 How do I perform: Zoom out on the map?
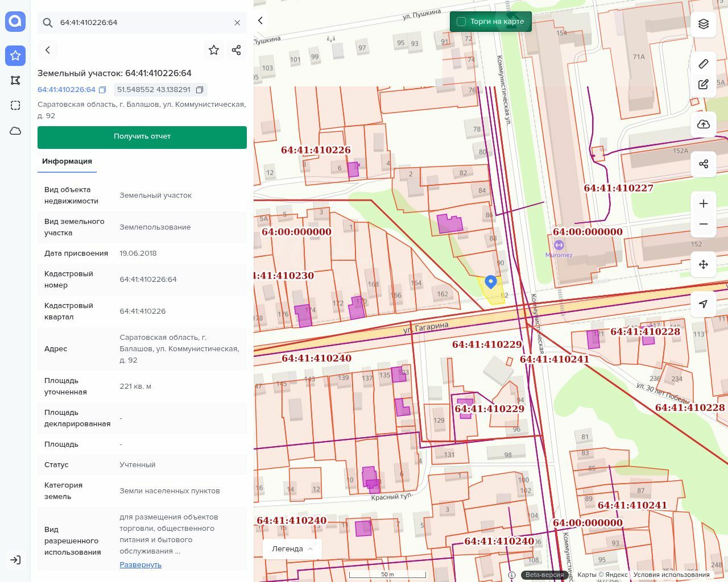(x=704, y=224)
